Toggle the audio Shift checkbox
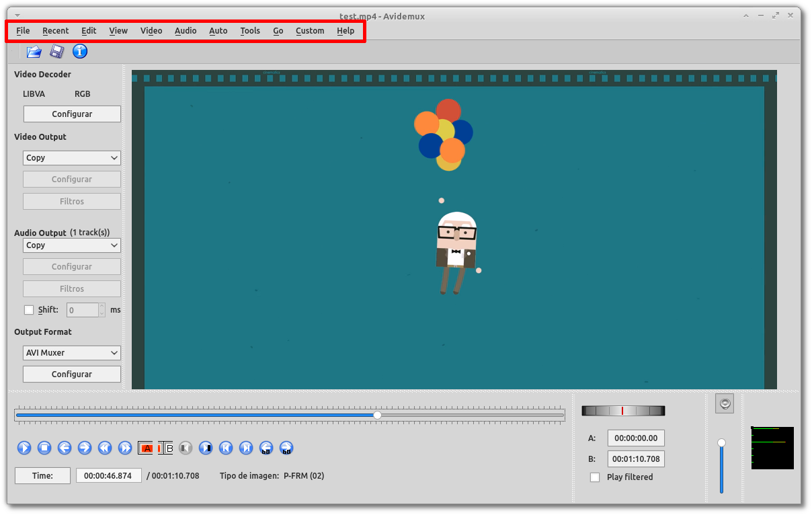Image resolution: width=812 pixels, height=515 pixels. coord(29,310)
